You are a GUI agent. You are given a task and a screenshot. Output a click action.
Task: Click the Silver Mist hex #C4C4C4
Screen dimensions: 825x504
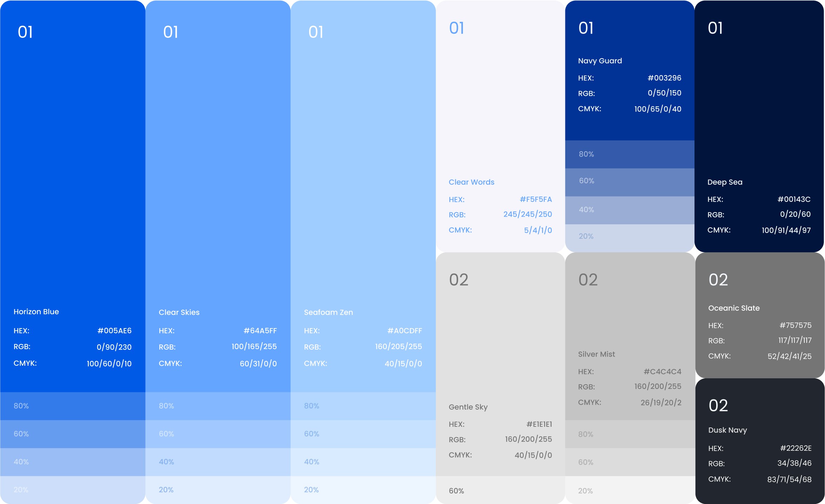[662, 371]
